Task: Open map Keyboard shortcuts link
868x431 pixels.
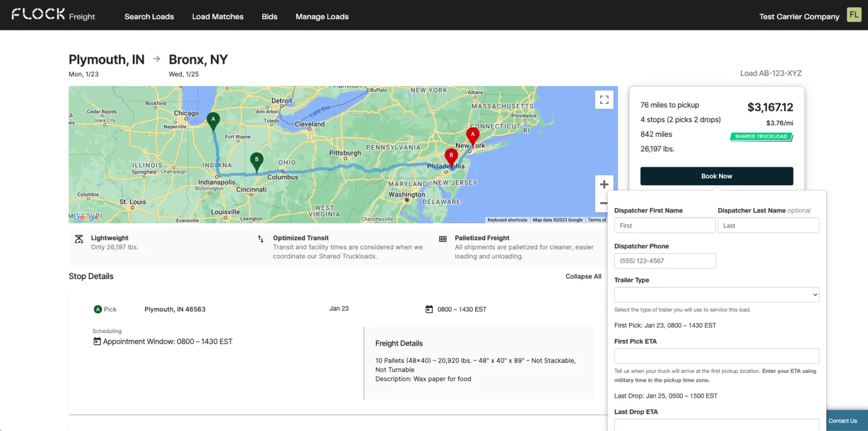Action: point(507,220)
